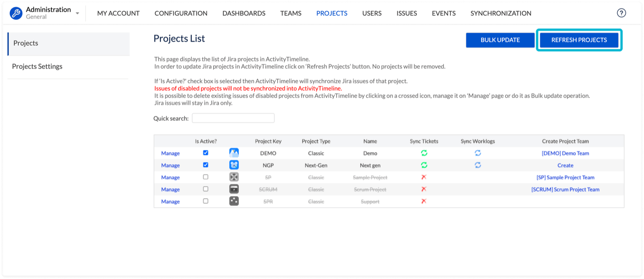Click the red cross icon for Support project
Image resolution: width=644 pixels, height=279 pixels.
tap(424, 202)
